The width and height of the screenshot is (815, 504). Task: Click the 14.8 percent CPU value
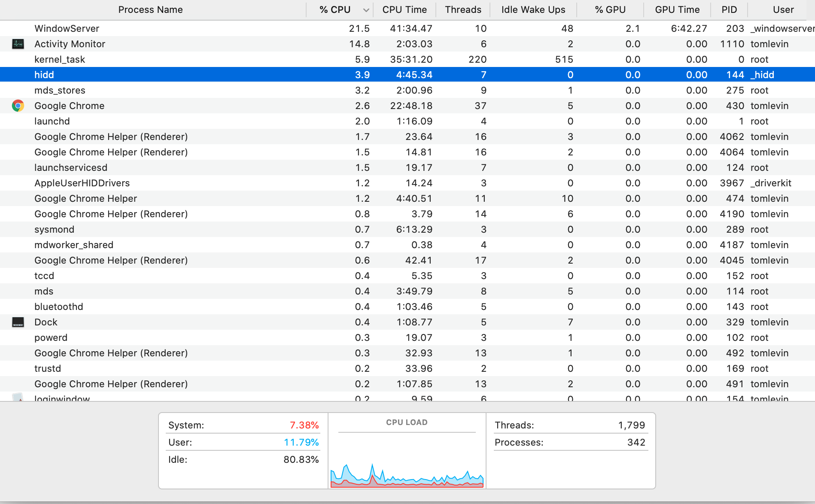359,44
